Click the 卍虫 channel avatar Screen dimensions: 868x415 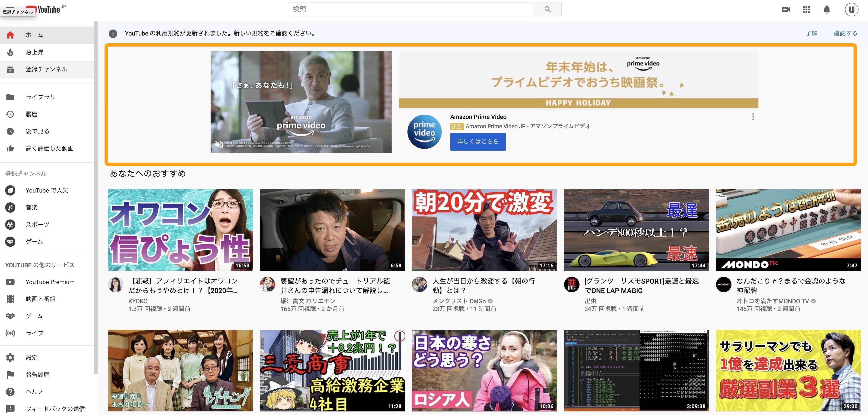572,285
